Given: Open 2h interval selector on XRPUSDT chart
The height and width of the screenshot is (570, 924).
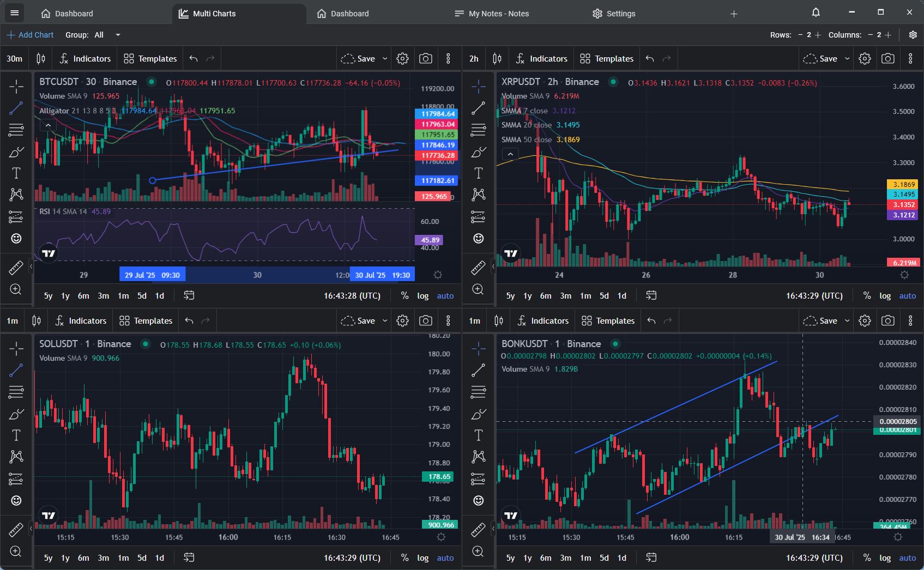Looking at the screenshot, I should coord(474,58).
